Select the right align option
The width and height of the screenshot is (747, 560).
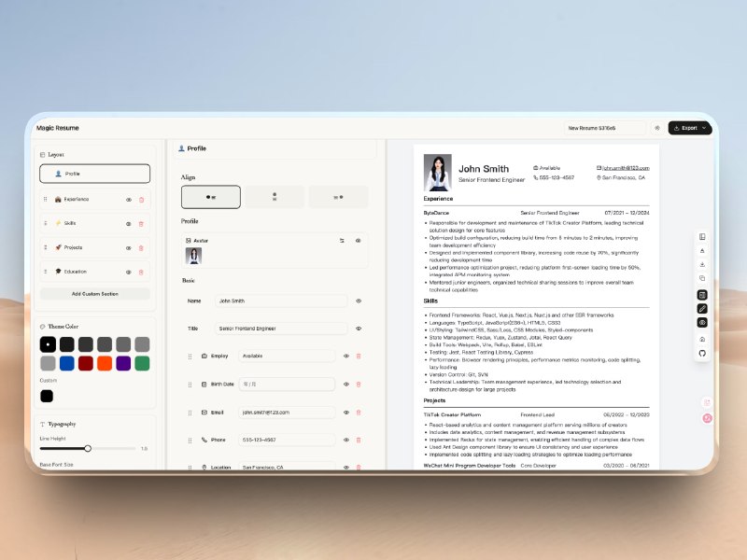(x=338, y=196)
